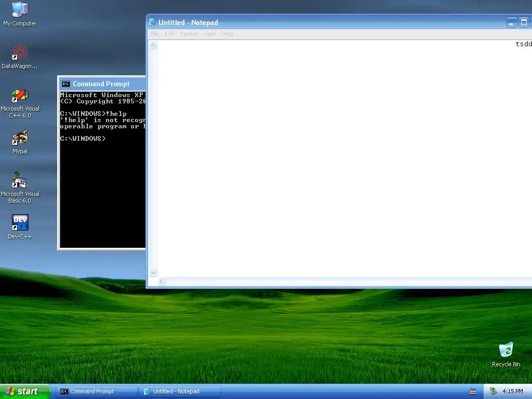Click the Untitled - Notepad title bar
The width and height of the screenshot is (532, 399).
tap(339, 22)
